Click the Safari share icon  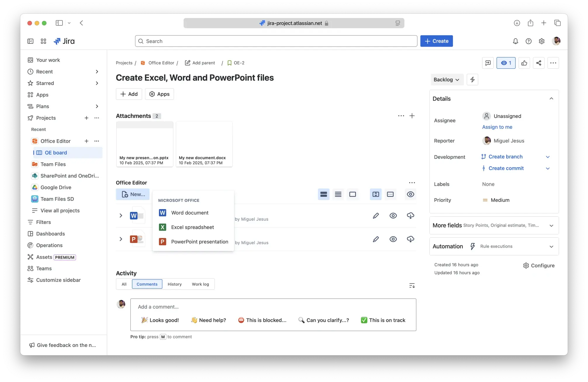(530, 23)
